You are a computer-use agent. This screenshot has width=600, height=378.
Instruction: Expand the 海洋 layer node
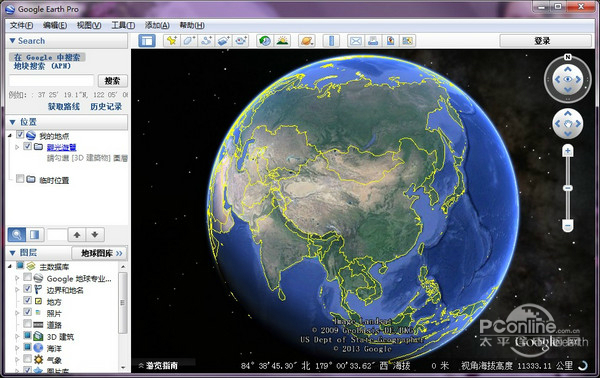[x=17, y=348]
